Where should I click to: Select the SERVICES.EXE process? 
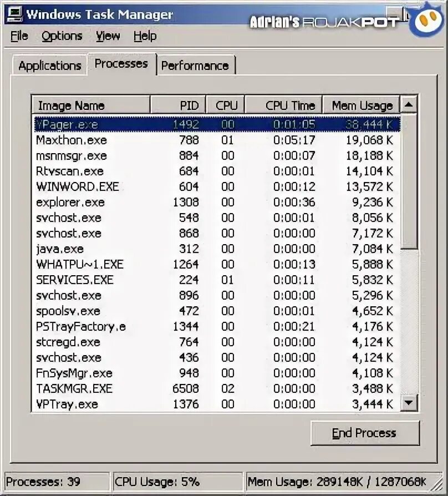pyautogui.click(x=216, y=280)
